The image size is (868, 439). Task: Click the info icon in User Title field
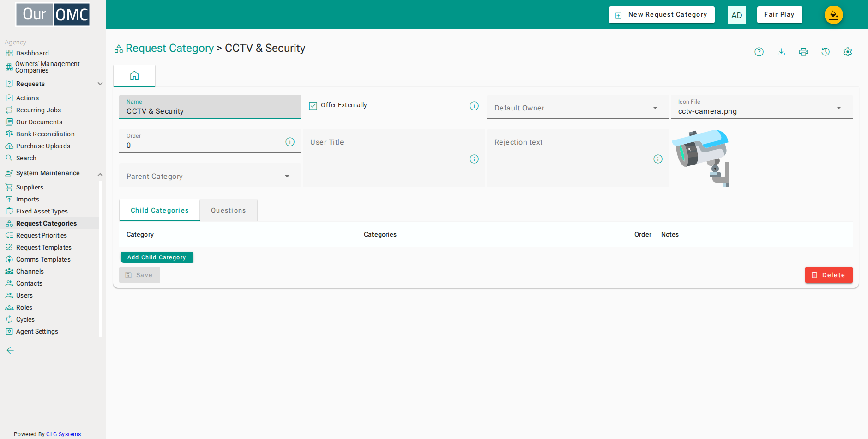tap(474, 159)
